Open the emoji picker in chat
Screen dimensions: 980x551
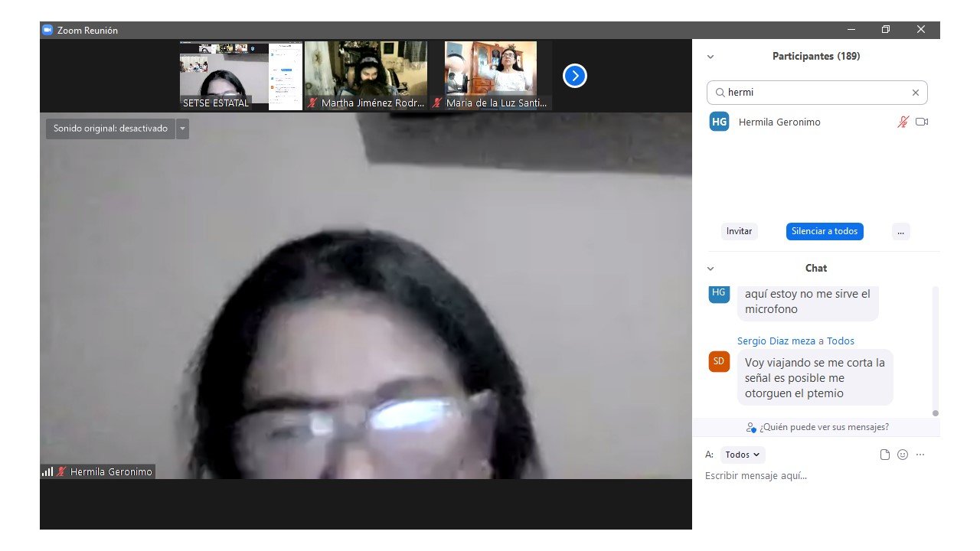903,455
